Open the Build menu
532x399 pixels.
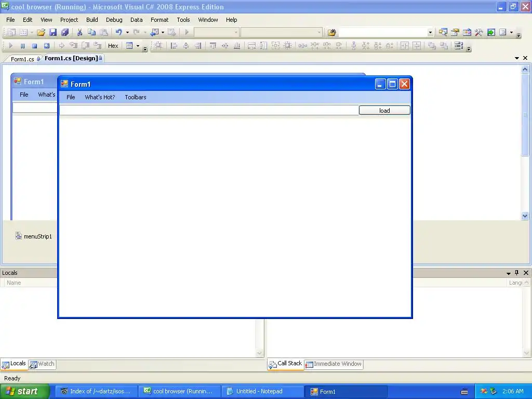click(x=92, y=20)
